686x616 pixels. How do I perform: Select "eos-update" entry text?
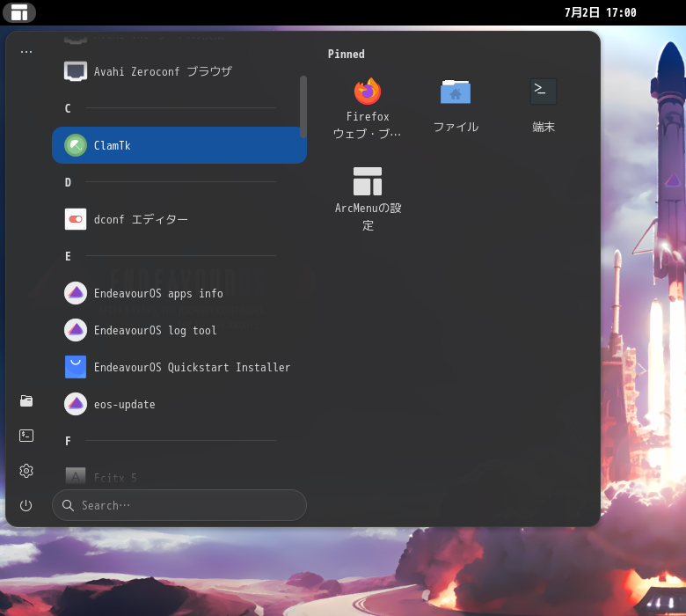pyautogui.click(x=125, y=404)
